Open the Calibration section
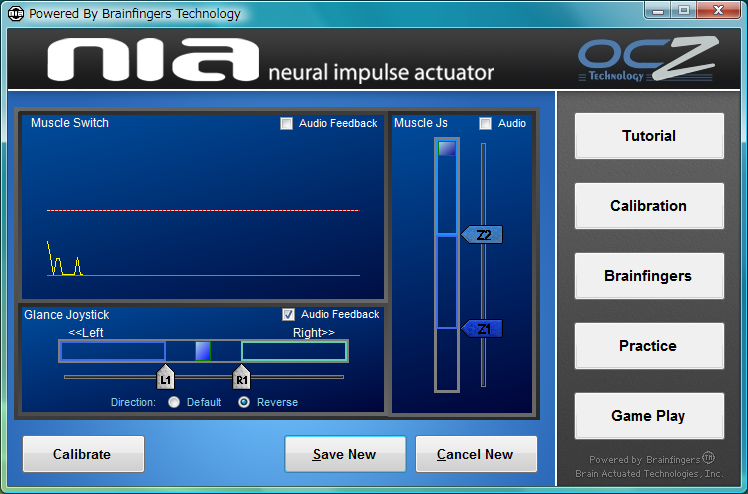The width and height of the screenshot is (748, 494). (x=649, y=206)
